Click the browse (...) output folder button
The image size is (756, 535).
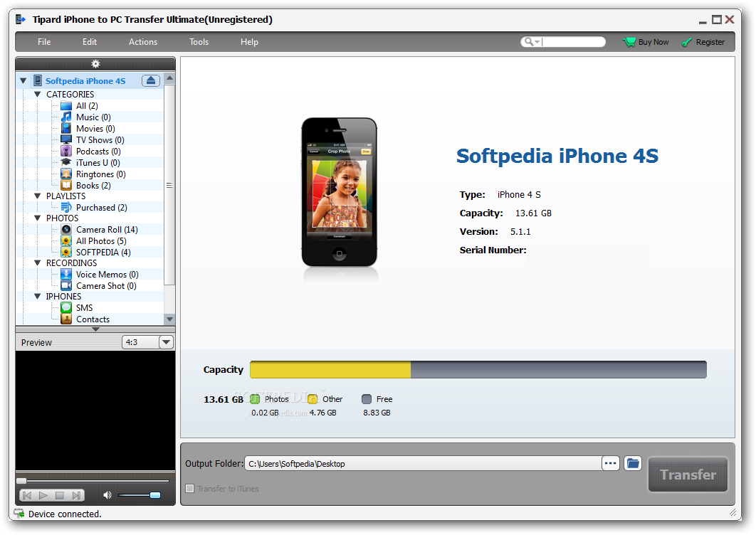[610, 463]
